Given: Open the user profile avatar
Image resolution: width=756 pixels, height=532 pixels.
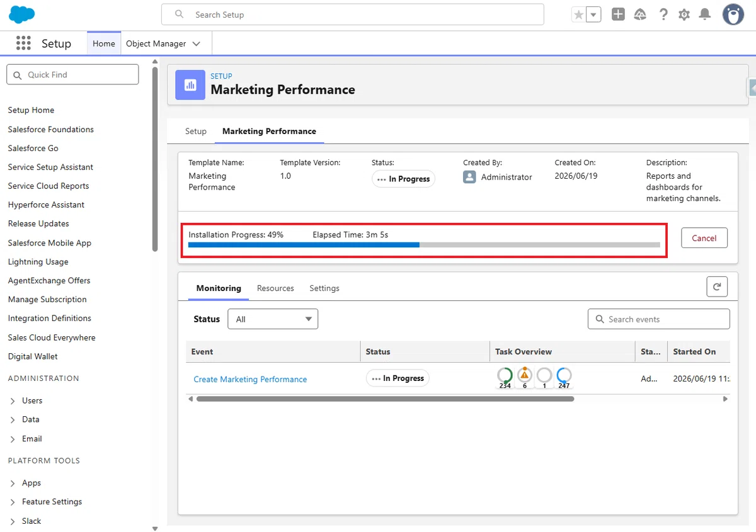Looking at the screenshot, I should click(x=733, y=14).
